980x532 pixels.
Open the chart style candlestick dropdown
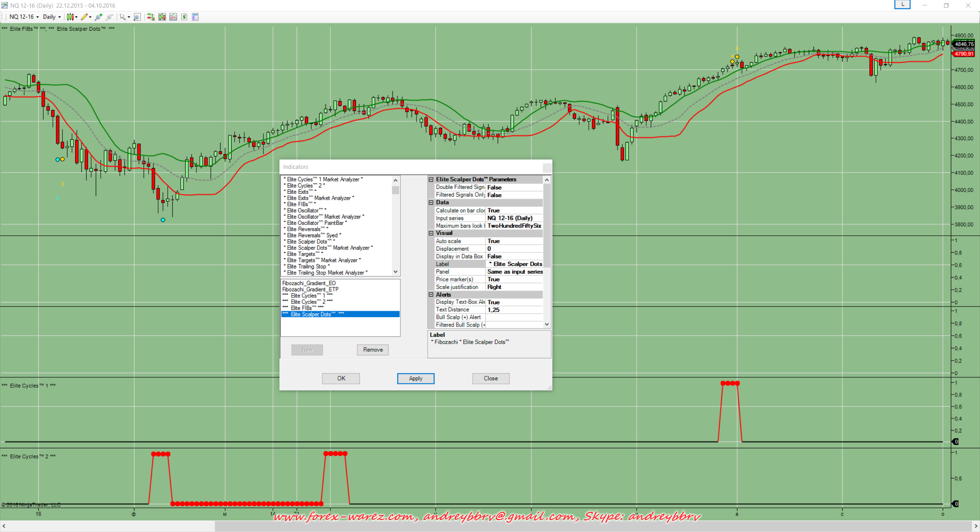72,17
